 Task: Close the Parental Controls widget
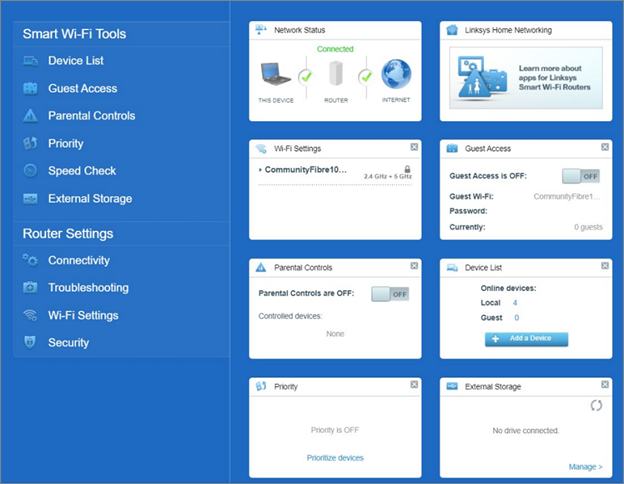coord(414,265)
